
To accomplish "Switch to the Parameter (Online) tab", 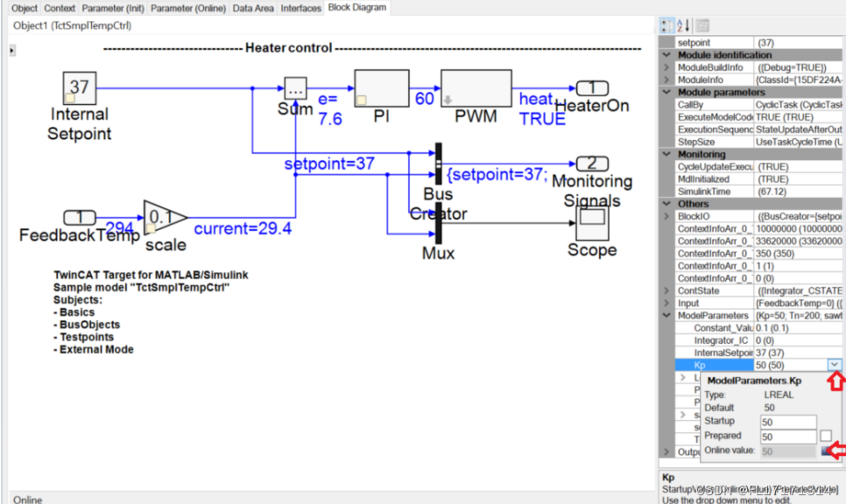I will (187, 8).
